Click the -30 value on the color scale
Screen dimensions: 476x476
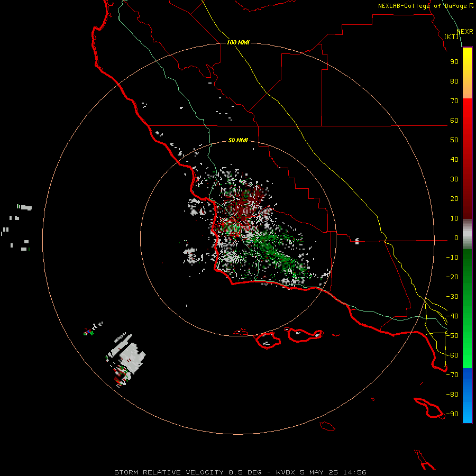(452, 297)
